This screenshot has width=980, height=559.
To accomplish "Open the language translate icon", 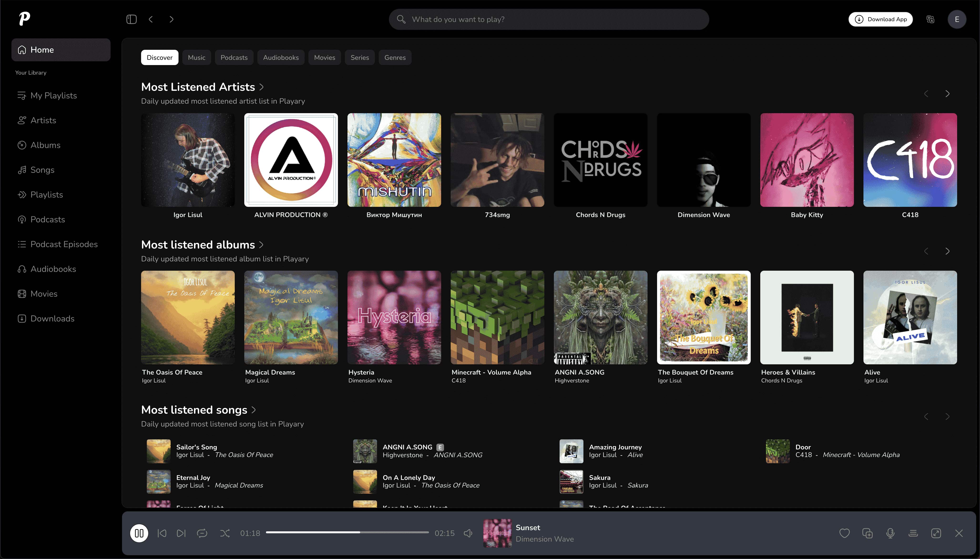I will (930, 19).
